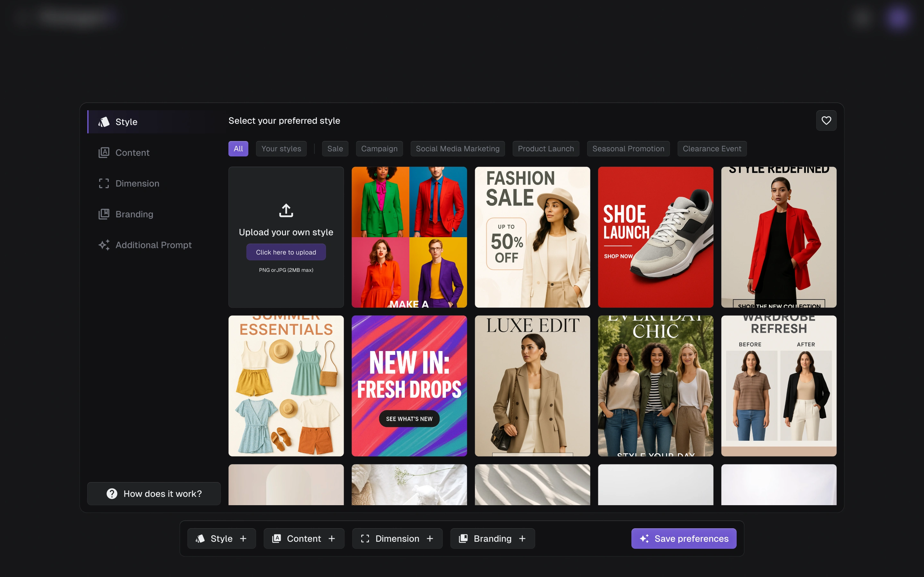Click the Content sidebar icon

(104, 153)
